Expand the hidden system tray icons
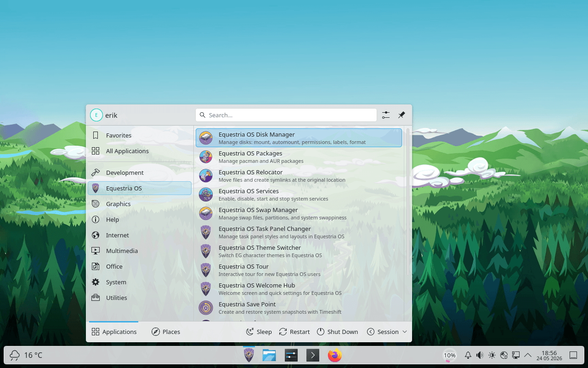The height and width of the screenshot is (368, 588). click(528, 355)
